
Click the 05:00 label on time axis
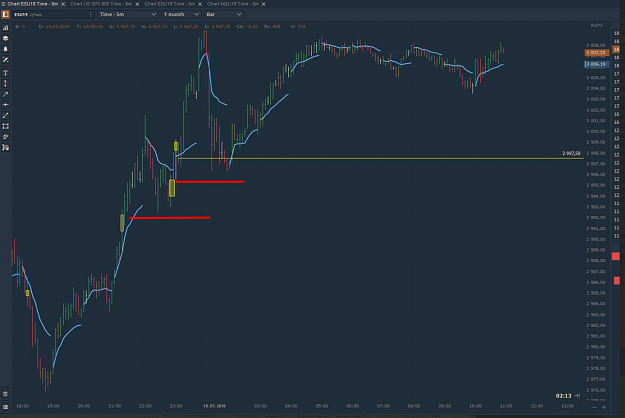click(x=322, y=406)
